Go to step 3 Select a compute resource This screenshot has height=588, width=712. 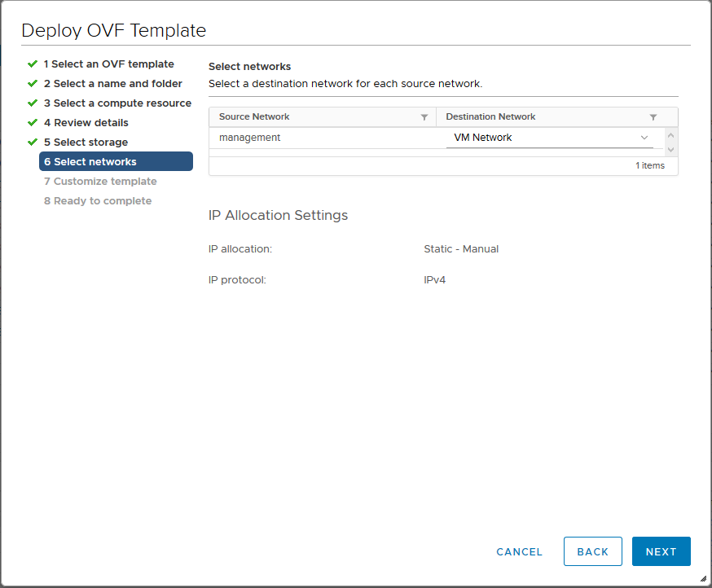(x=117, y=103)
